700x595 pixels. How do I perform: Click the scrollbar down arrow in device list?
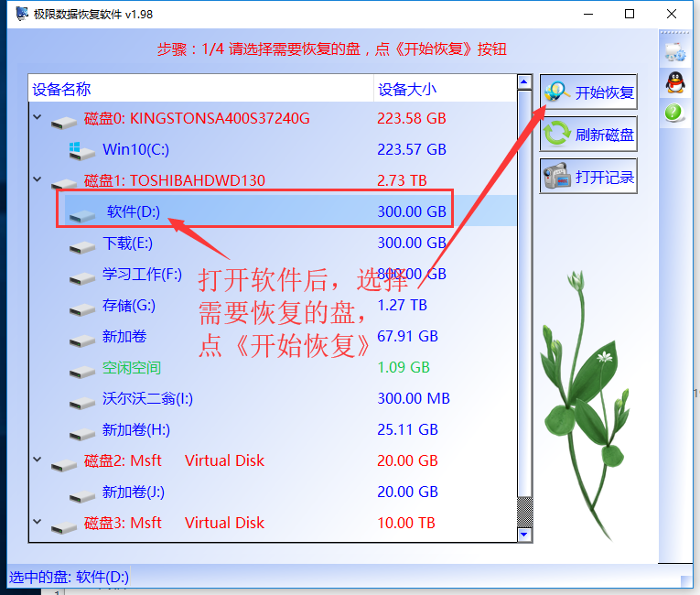[x=524, y=535]
